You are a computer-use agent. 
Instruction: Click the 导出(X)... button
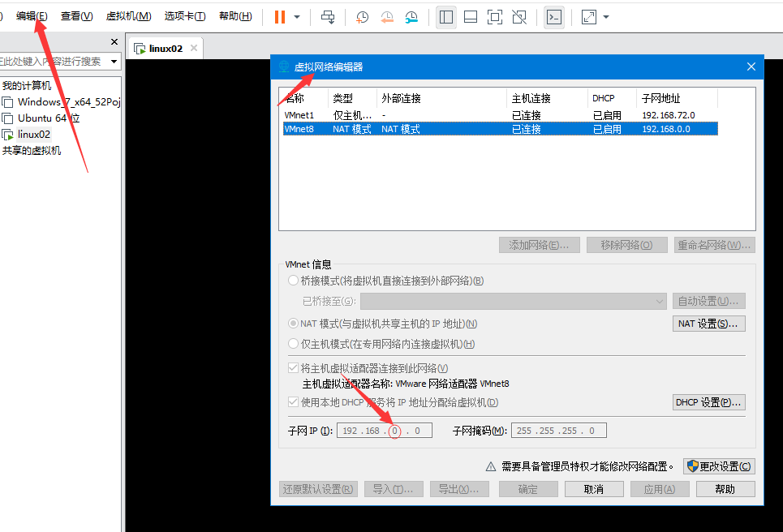tap(459, 489)
